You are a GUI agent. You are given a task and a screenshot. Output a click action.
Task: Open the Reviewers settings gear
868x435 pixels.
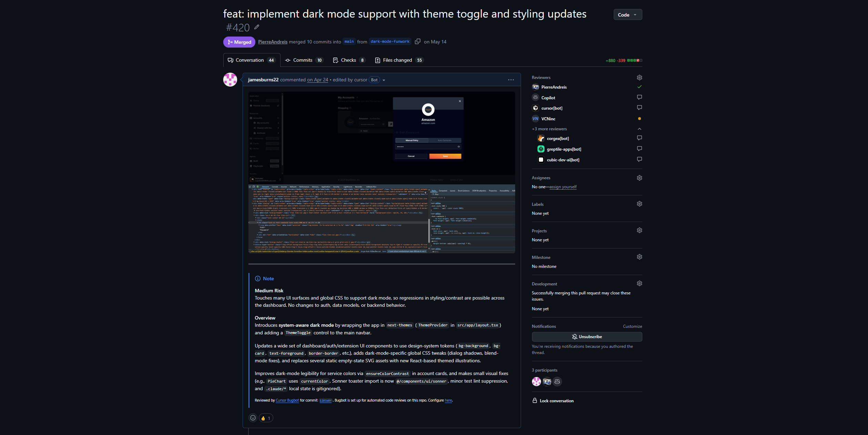640,78
